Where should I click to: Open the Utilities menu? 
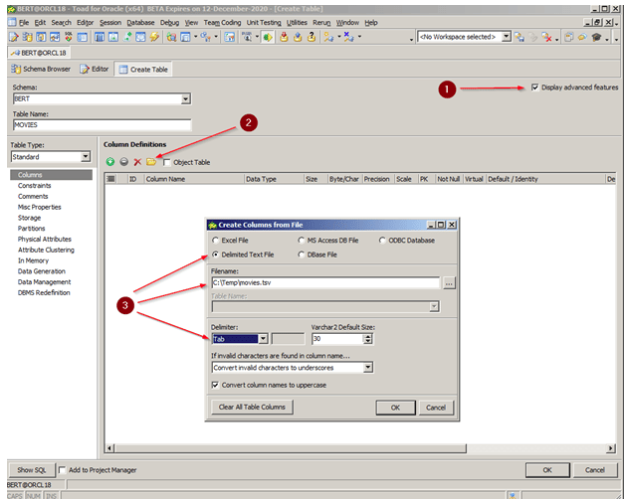297,23
